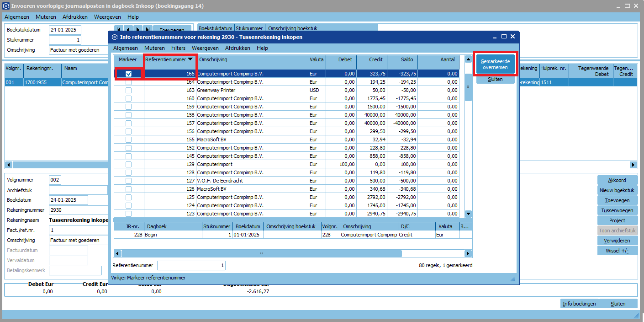
Task: Click the Info boekingen button
Action: (579, 304)
